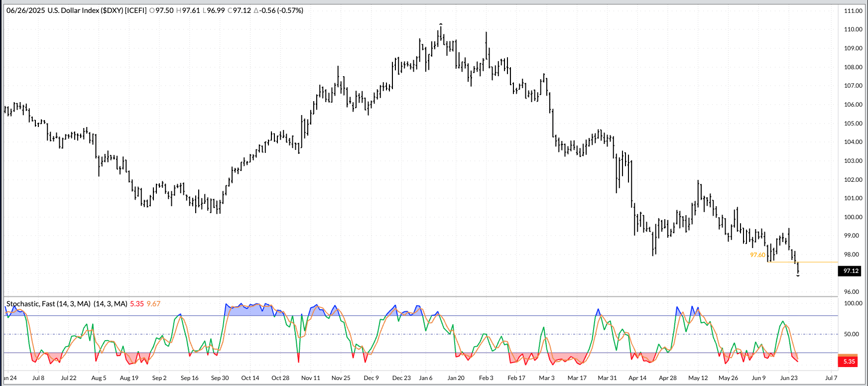Image resolution: width=868 pixels, height=386 pixels.
Task: Click the Jun 23 date on time axis
Action: 789,378
